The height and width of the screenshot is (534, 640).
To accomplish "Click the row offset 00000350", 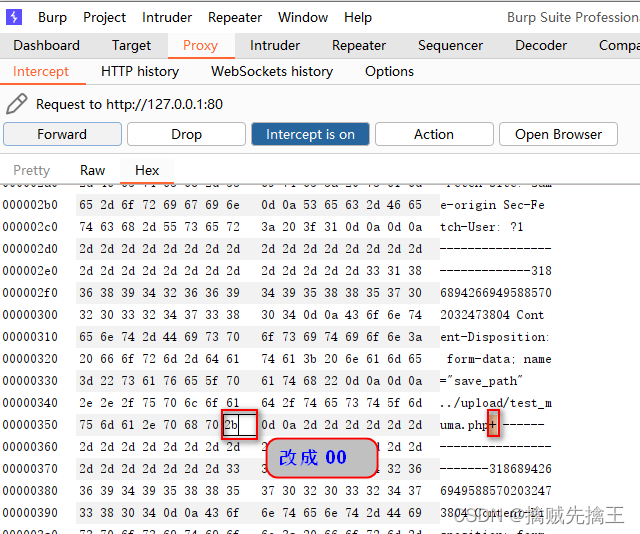I will [x=30, y=425].
